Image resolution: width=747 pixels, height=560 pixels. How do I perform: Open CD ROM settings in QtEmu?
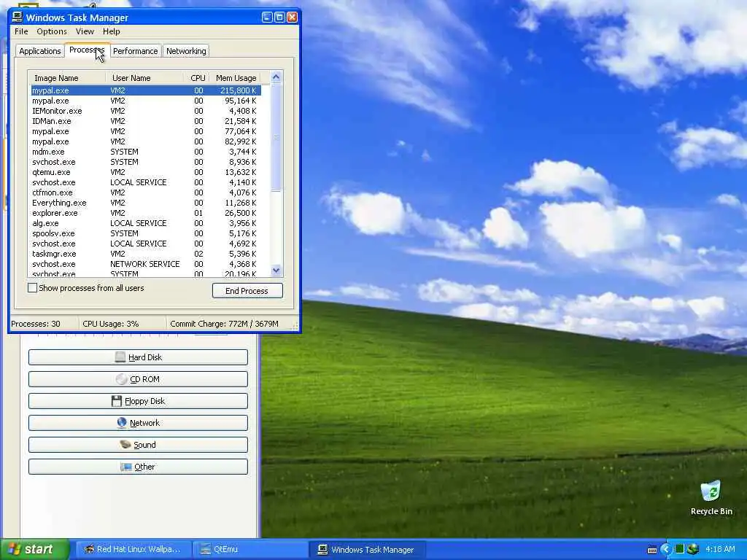point(138,379)
